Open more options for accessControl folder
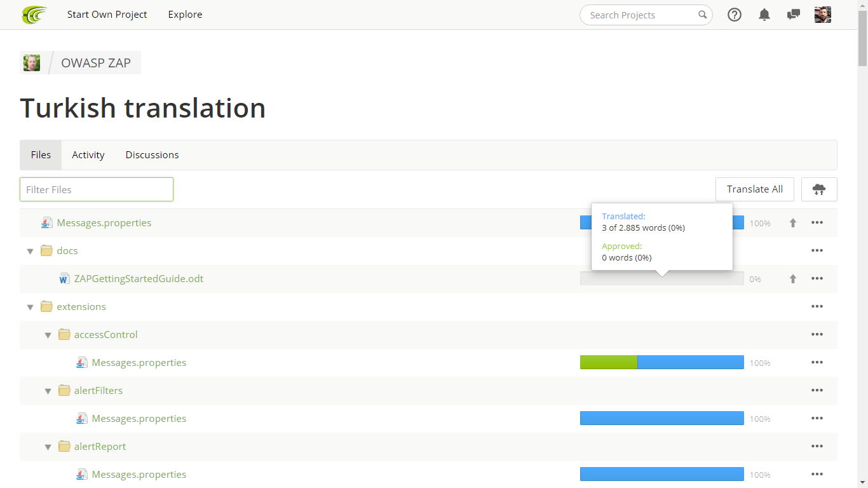 817,335
